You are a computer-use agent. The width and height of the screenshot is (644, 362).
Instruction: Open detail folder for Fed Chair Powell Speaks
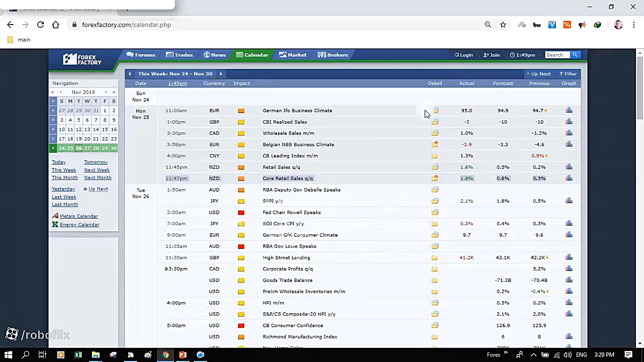tap(435, 212)
